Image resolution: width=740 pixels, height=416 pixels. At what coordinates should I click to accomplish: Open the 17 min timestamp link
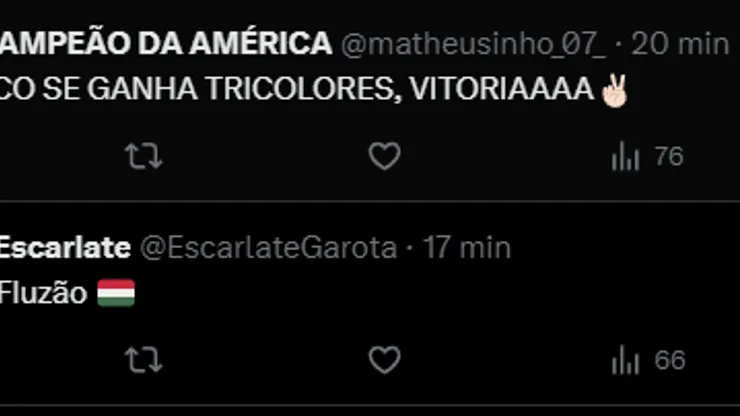[x=467, y=248]
